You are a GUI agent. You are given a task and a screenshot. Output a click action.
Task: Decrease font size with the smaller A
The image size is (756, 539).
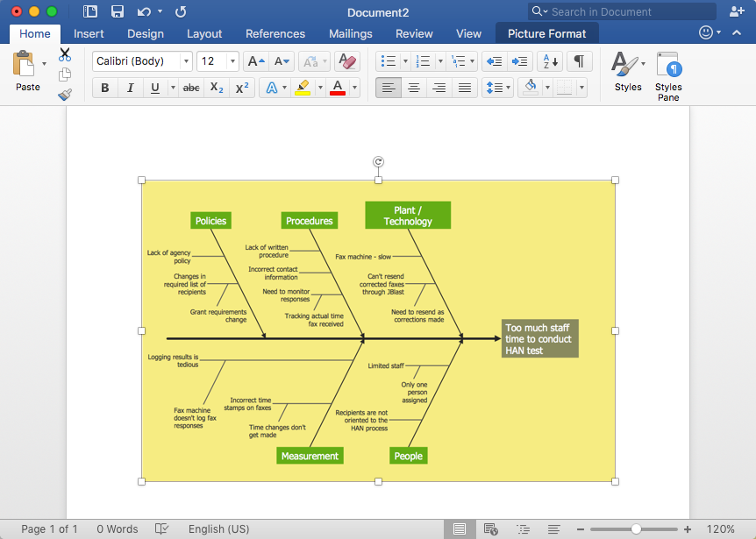click(x=282, y=61)
